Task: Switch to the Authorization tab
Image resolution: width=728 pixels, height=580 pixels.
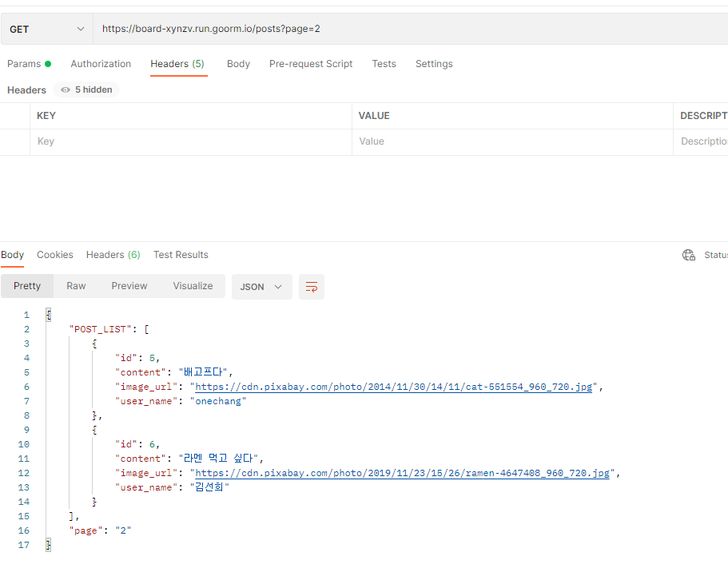Action: 101,64
